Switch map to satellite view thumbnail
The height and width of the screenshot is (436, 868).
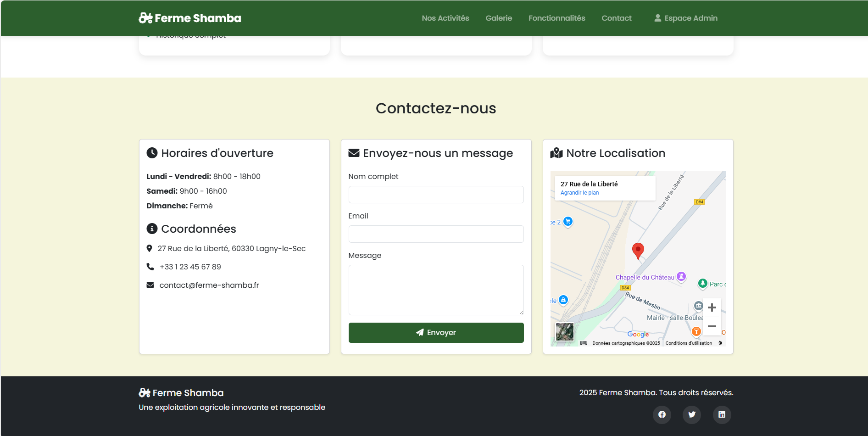tap(564, 332)
